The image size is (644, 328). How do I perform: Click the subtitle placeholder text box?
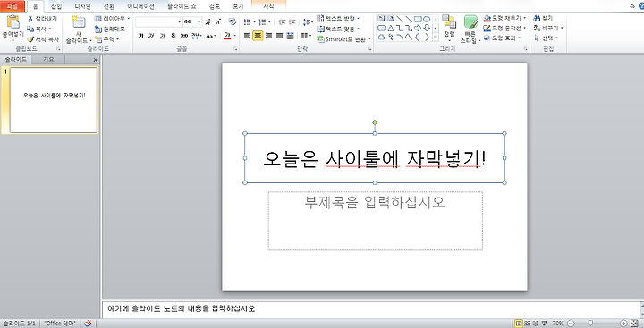(x=376, y=221)
